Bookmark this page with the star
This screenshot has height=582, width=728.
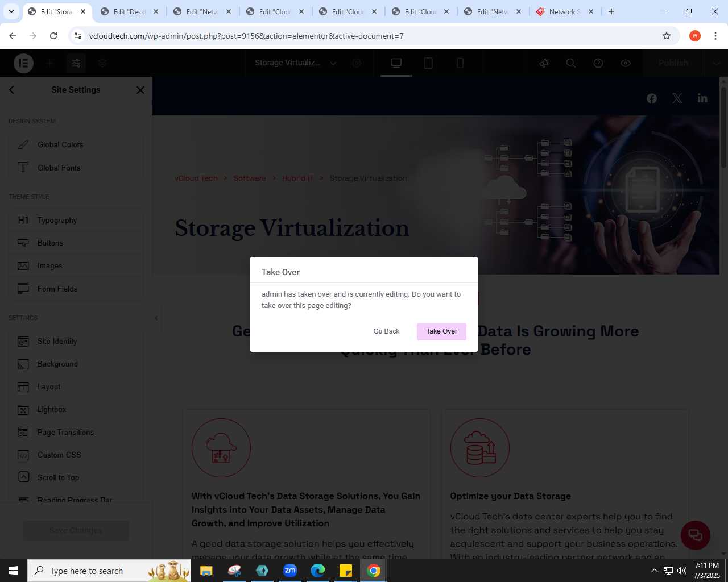(667, 36)
